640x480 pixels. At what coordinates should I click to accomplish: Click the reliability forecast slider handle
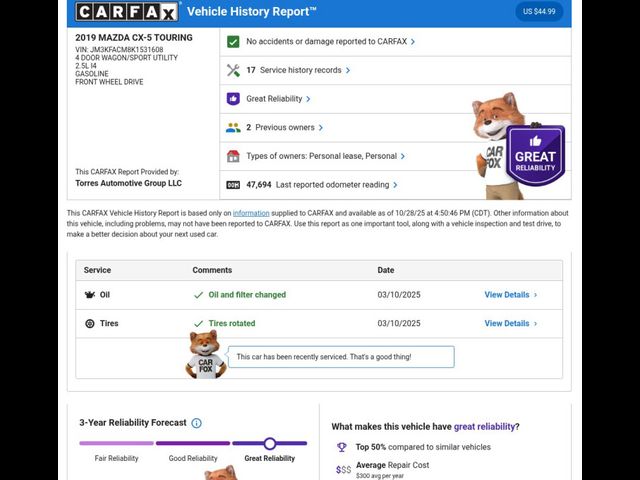(269, 443)
